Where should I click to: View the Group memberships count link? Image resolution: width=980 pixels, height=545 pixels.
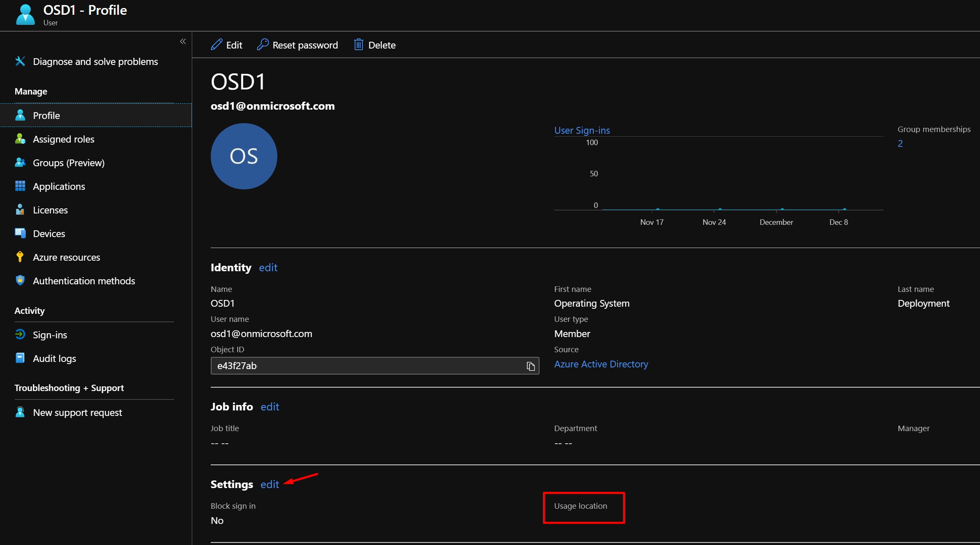click(901, 143)
